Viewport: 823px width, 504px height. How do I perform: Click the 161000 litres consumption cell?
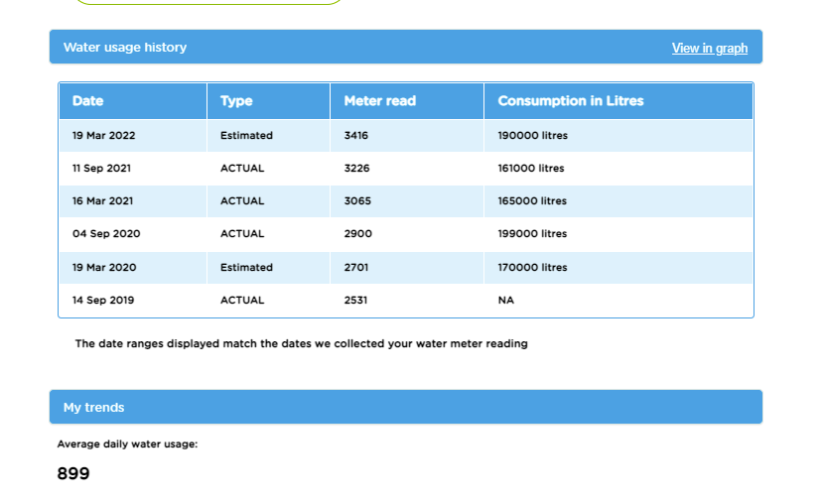click(531, 169)
